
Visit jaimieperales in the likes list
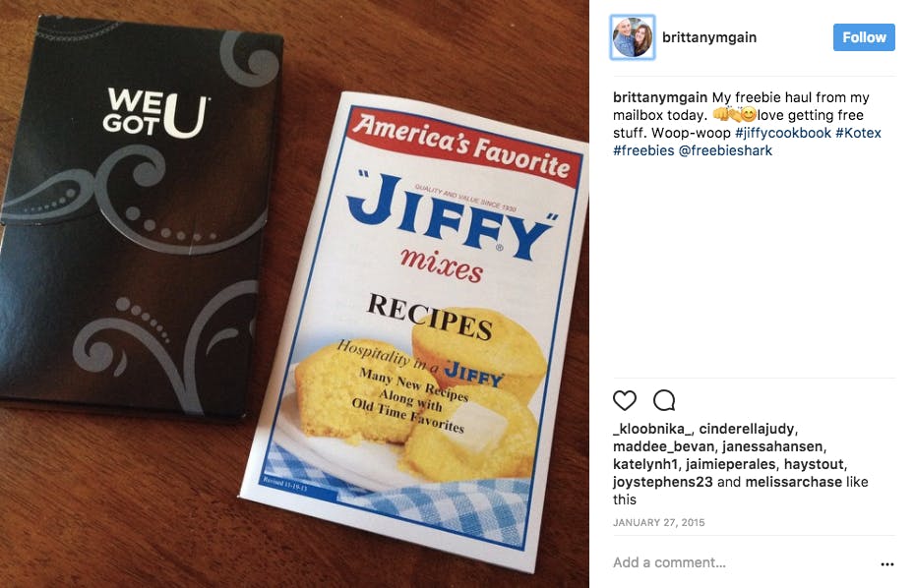[x=731, y=464]
